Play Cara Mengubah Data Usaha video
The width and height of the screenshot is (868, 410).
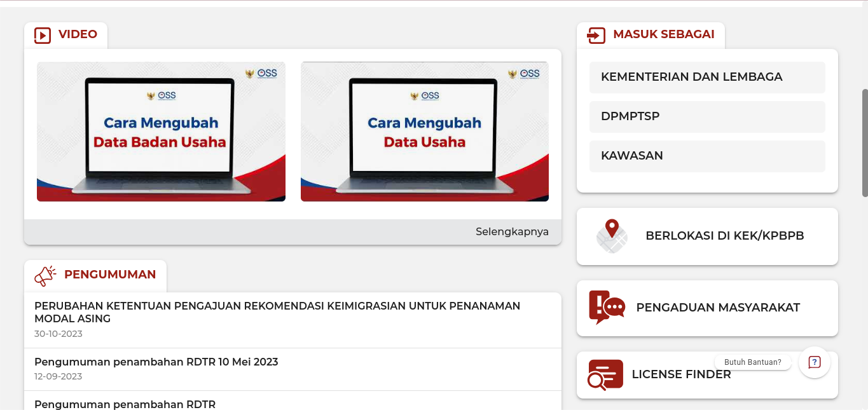click(x=425, y=132)
